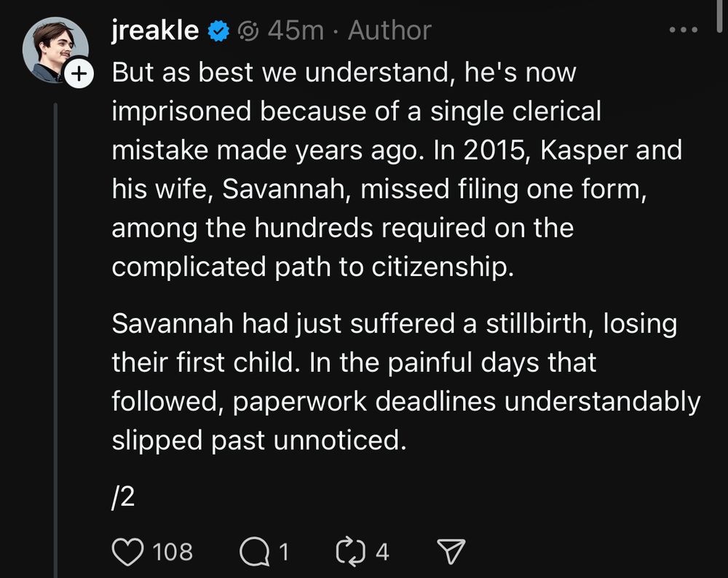Click the fediverse icon beside the timestamp
Image resolution: width=728 pixels, height=578 pixels.
tap(249, 31)
